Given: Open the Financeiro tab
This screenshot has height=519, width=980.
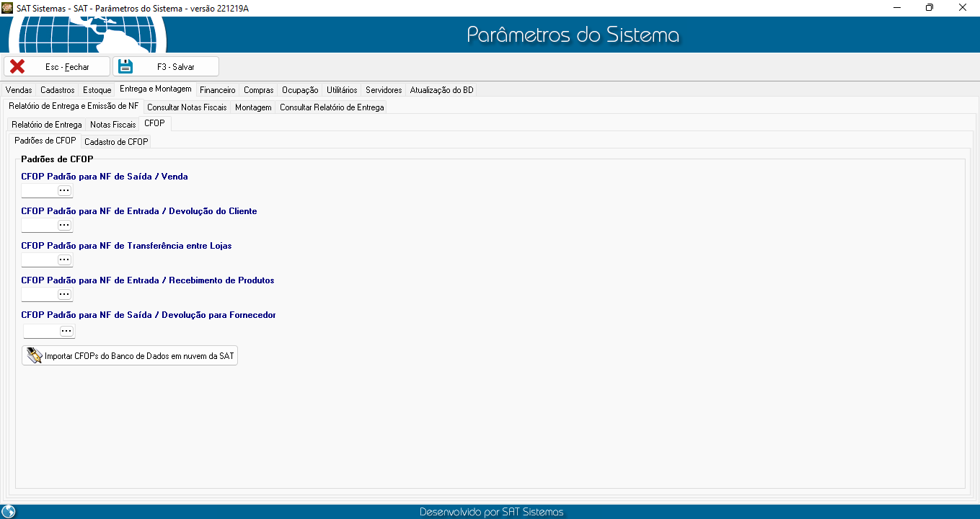Looking at the screenshot, I should (x=217, y=90).
